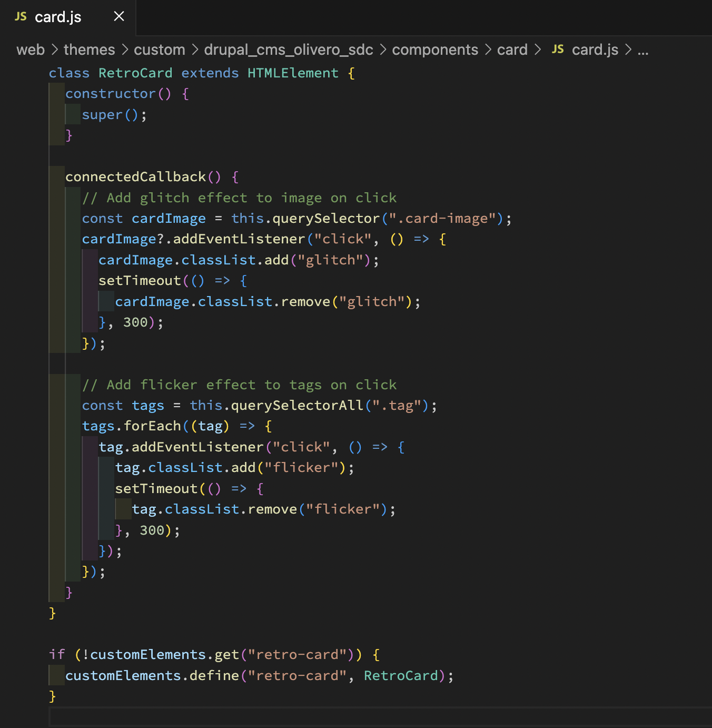
Task: Click 'querySelectorAll(".tag")' call
Action: point(331,406)
